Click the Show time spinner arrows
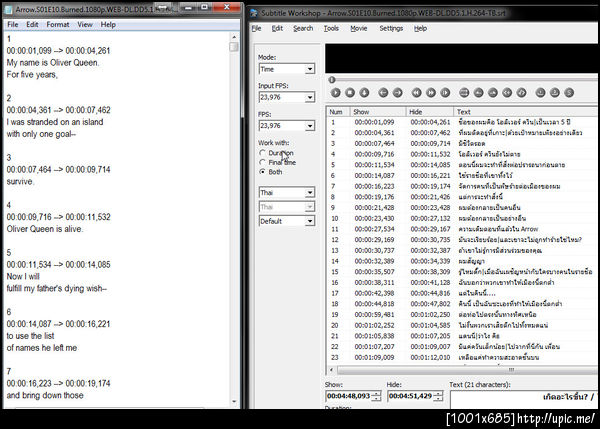 [377, 396]
